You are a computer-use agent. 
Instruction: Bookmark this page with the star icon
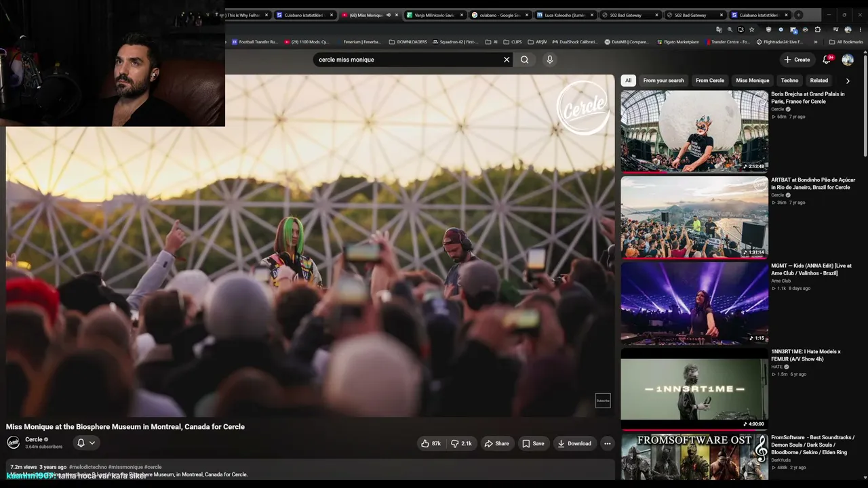[x=751, y=29]
